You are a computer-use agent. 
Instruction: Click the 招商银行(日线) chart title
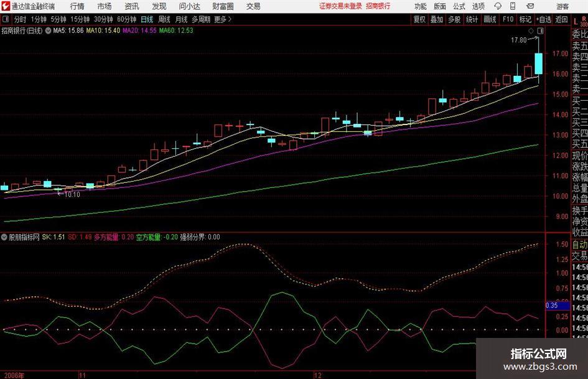pyautogui.click(x=22, y=30)
